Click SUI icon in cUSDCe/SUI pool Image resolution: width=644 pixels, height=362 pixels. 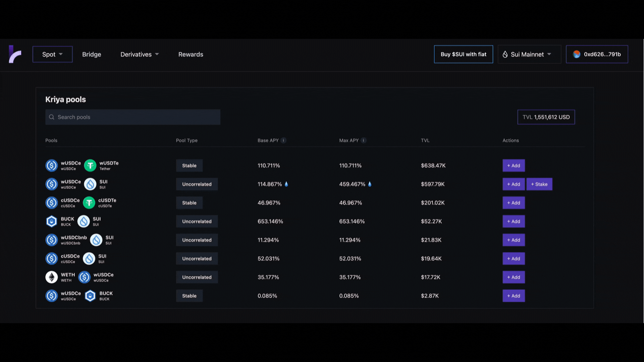point(89,258)
